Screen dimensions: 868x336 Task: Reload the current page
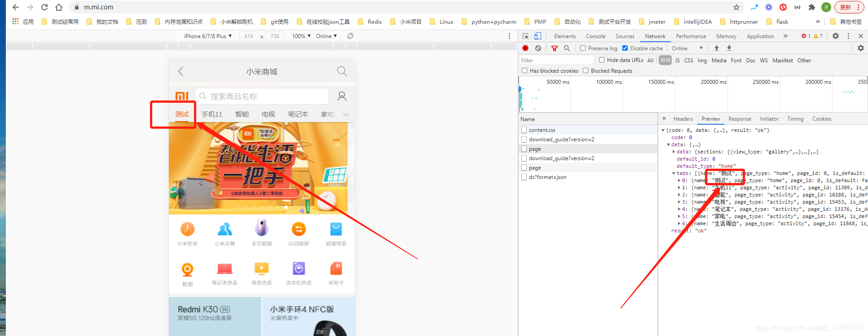[44, 7]
